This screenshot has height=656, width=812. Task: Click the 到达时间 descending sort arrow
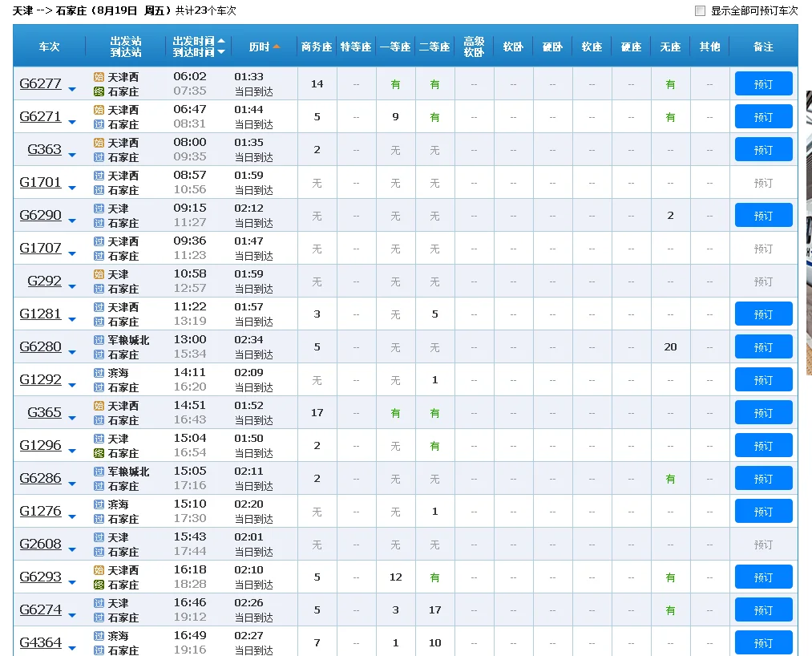coord(221,51)
